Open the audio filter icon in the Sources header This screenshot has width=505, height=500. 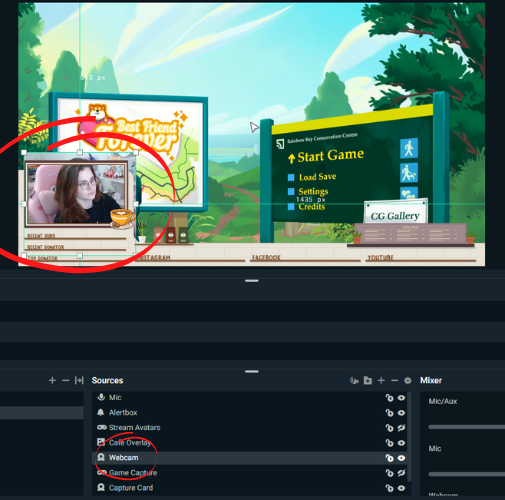point(354,380)
